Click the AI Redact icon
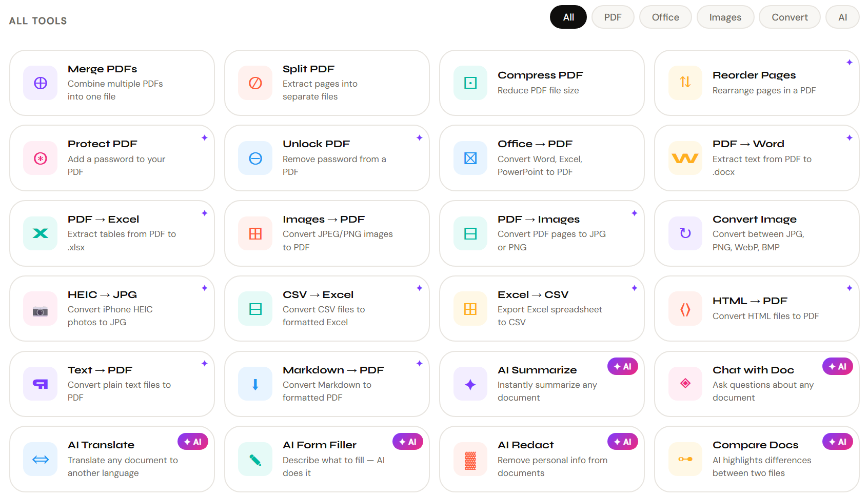This screenshot has width=868, height=496. pyautogui.click(x=470, y=459)
